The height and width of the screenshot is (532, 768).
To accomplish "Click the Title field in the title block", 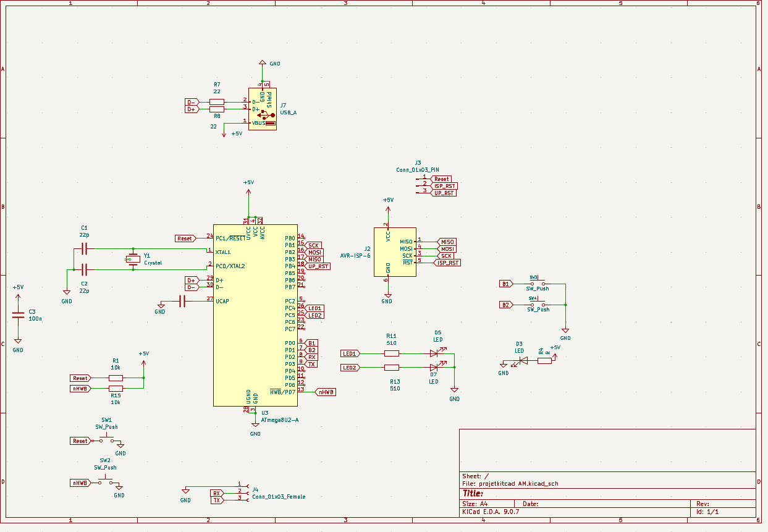I will point(473,493).
